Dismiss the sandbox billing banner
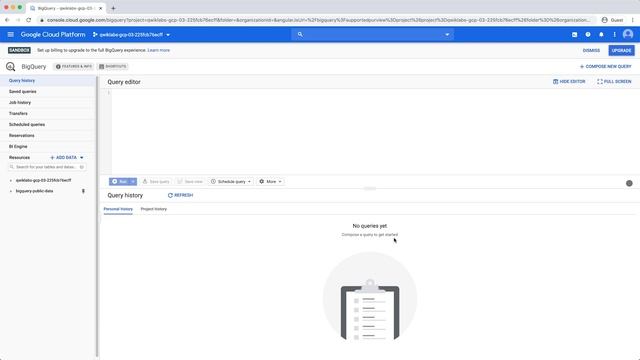 pos(591,51)
